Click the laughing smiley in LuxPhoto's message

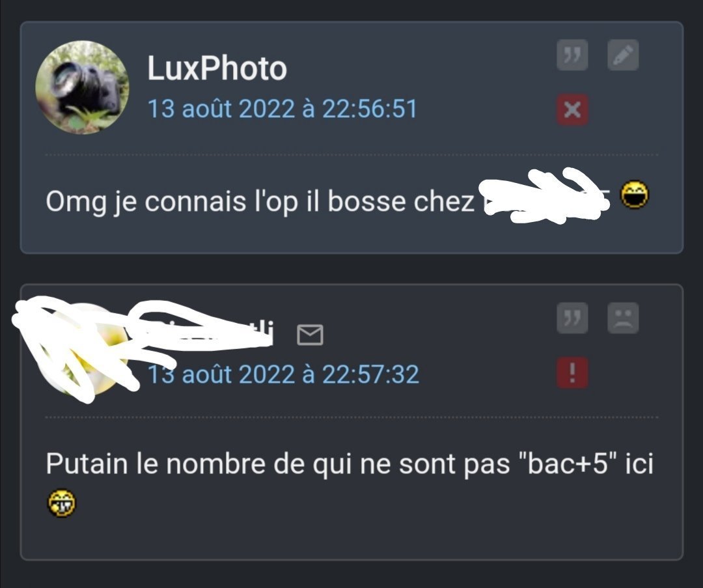pyautogui.click(x=634, y=195)
